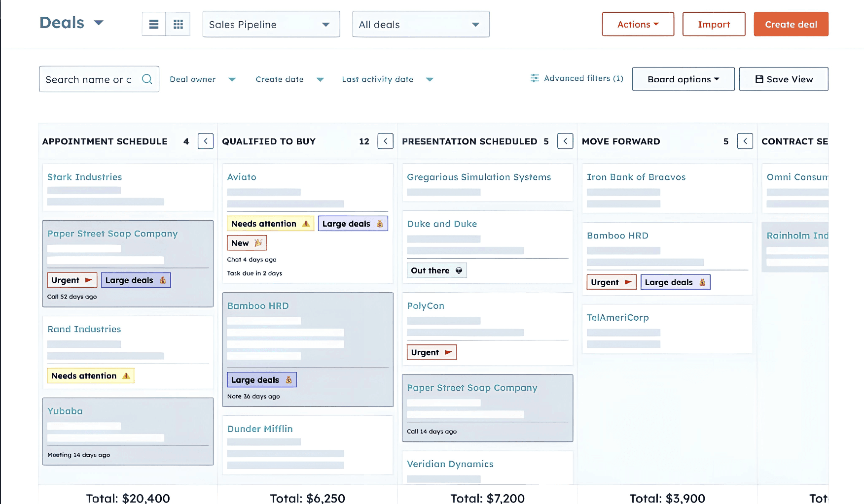864x504 pixels.
Task: Click 'Total: $6,250' column total
Action: coord(308,498)
